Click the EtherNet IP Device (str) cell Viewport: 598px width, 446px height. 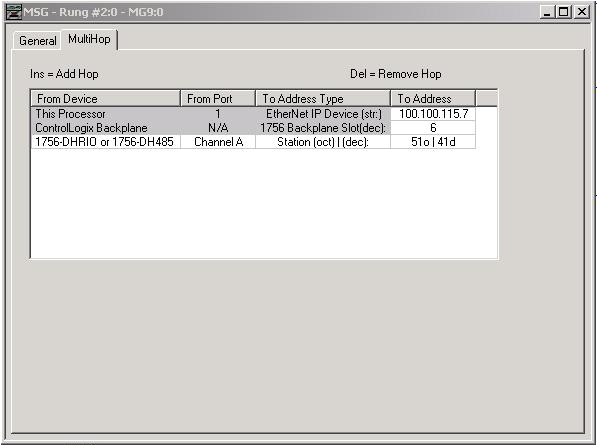[x=323, y=114]
